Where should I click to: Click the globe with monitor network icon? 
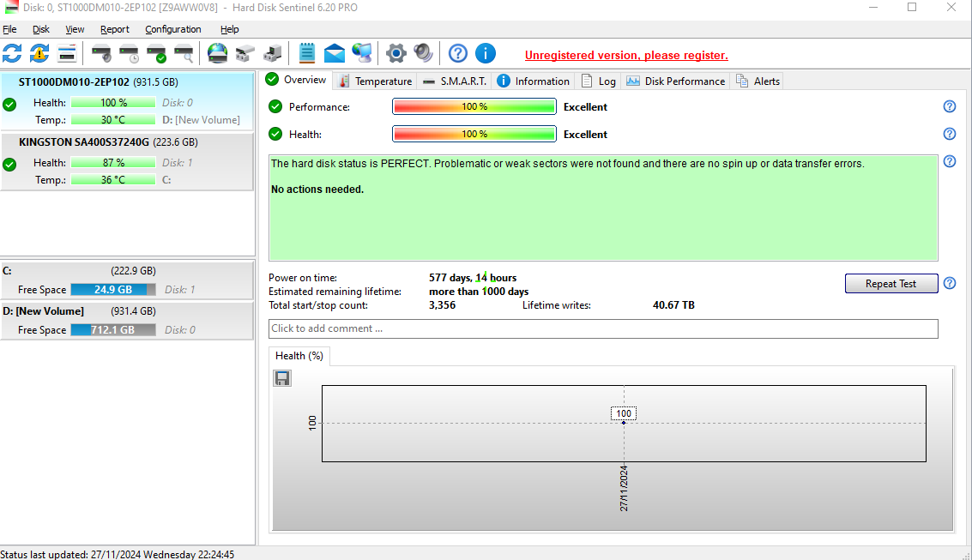362,53
